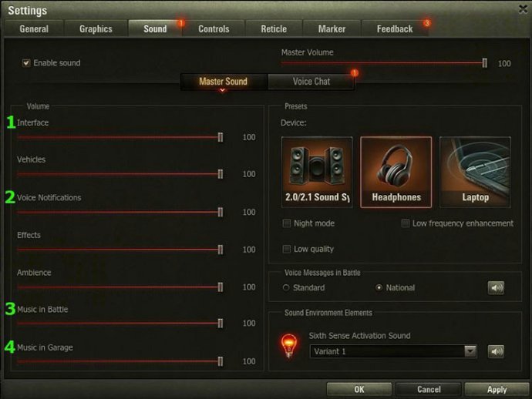Close the Settings window with X
Image resolution: width=532 pixels, height=399 pixels.
tap(523, 9)
